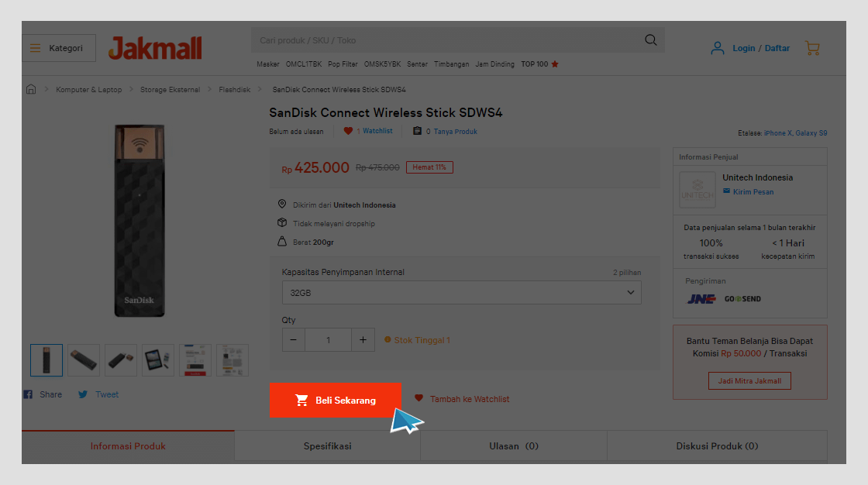Viewport: 868px width, 485px height.
Task: Click the Masker quick search link
Action: tap(268, 64)
